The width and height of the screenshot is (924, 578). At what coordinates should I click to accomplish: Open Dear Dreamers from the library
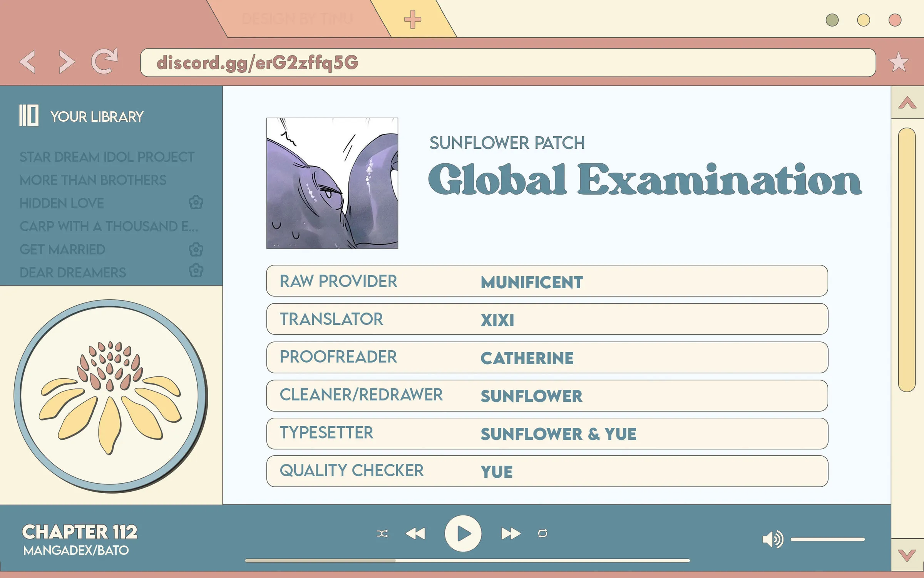point(73,272)
